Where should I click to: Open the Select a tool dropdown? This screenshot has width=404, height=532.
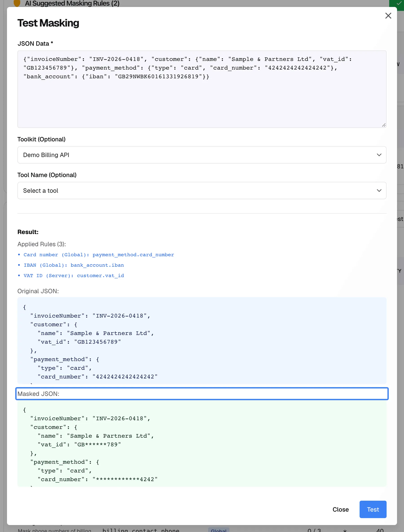tap(202, 190)
